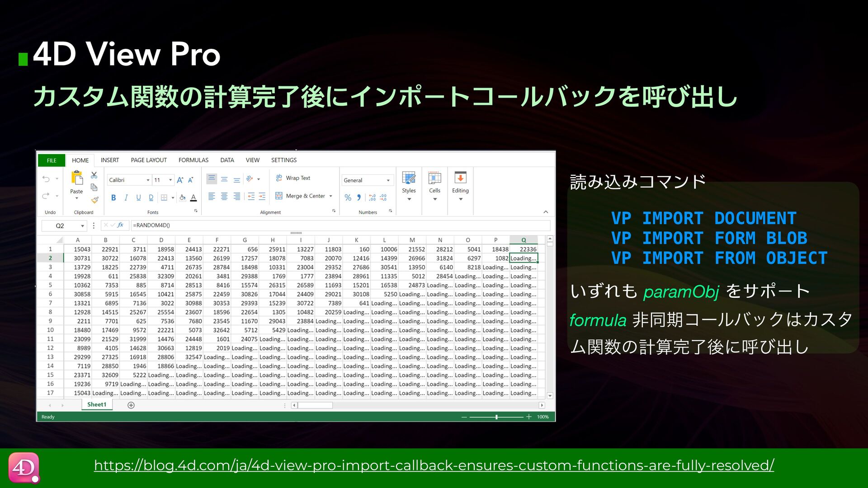The height and width of the screenshot is (488, 868).
Task: Toggle top vertical align (highlighted)
Action: (x=212, y=179)
